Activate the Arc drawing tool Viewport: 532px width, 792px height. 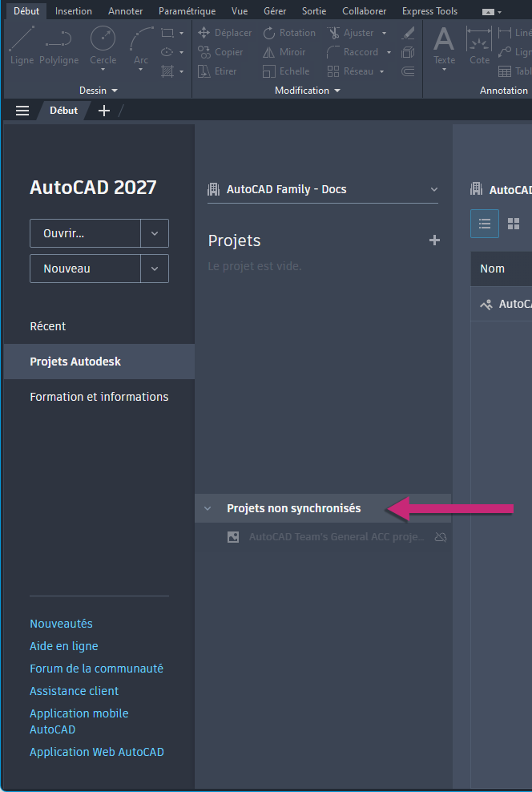[141, 45]
